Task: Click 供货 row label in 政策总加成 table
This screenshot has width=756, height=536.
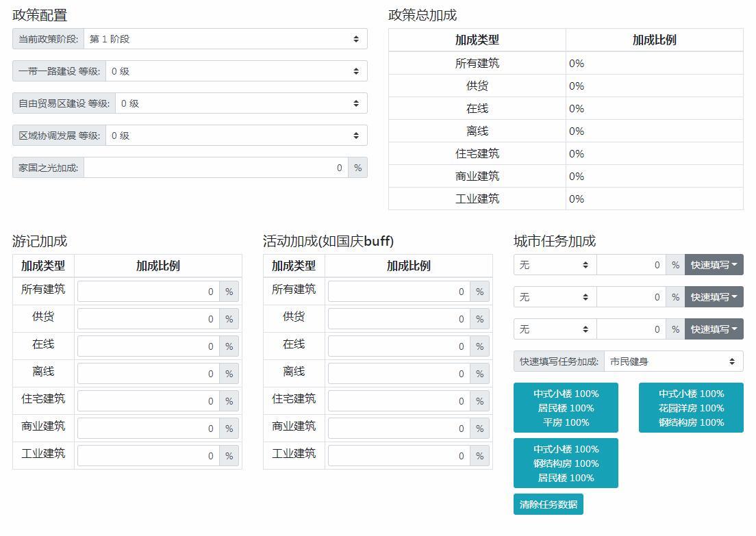Action: pyautogui.click(x=477, y=86)
